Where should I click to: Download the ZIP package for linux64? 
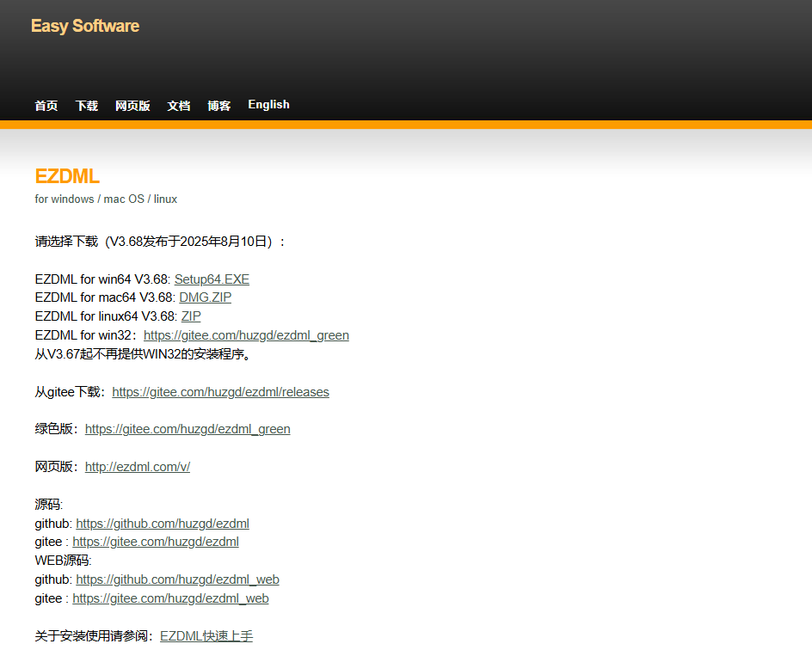pyautogui.click(x=191, y=316)
